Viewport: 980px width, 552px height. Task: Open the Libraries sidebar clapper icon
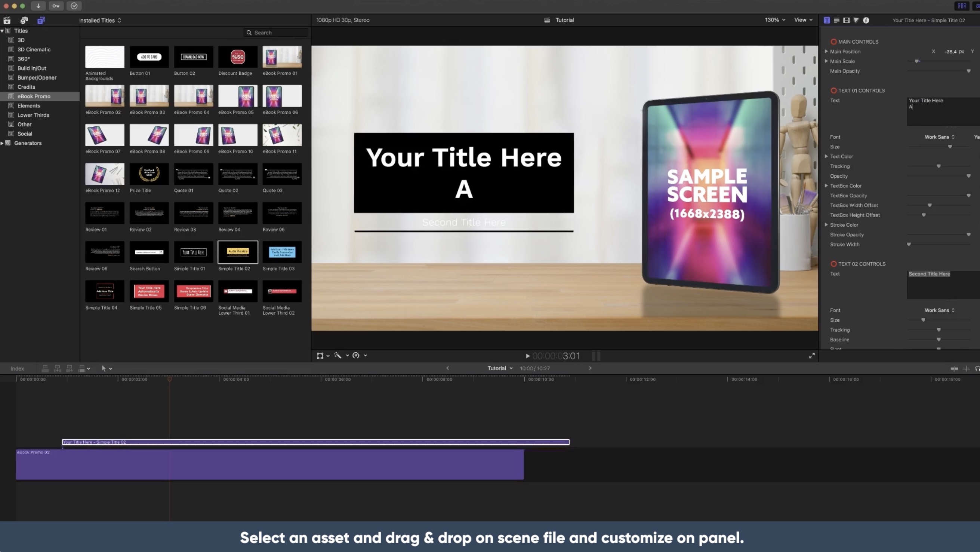pos(7,20)
